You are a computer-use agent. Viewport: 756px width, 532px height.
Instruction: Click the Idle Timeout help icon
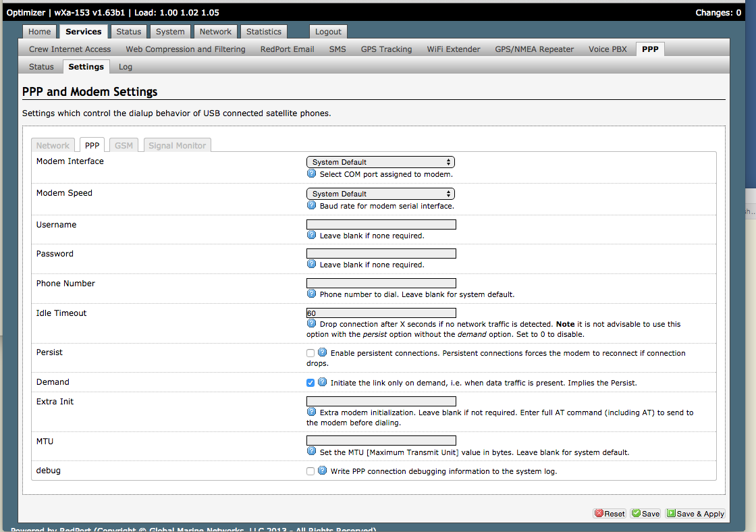click(311, 323)
